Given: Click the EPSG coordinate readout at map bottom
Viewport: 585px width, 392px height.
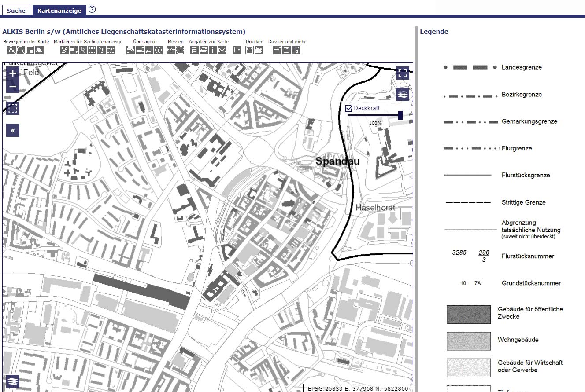Looking at the screenshot, I should pyautogui.click(x=358, y=388).
